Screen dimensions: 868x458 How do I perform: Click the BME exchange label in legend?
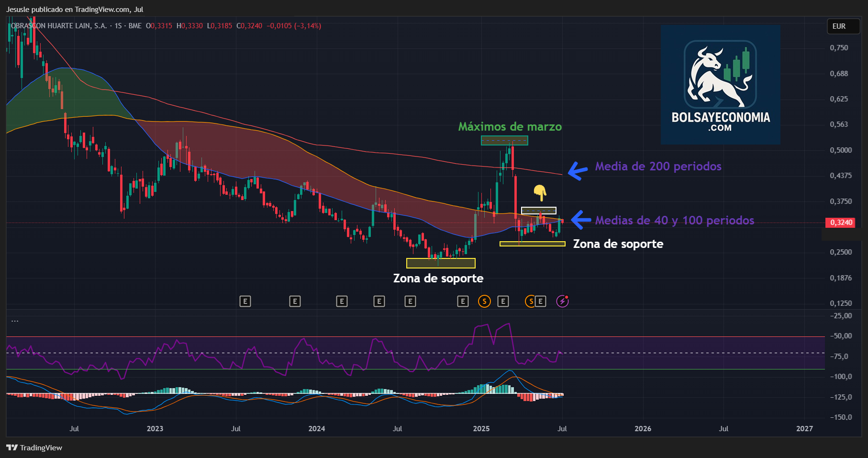pyautogui.click(x=135, y=26)
